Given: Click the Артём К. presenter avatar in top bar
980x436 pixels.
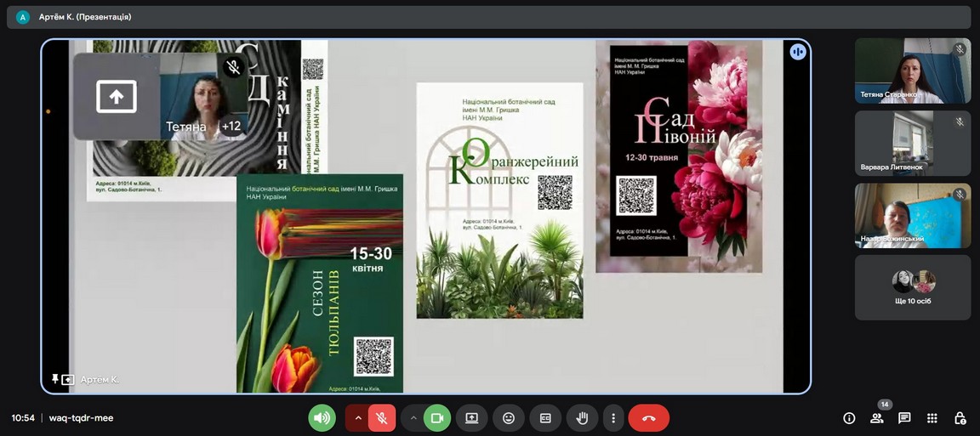Looking at the screenshot, I should [x=23, y=18].
